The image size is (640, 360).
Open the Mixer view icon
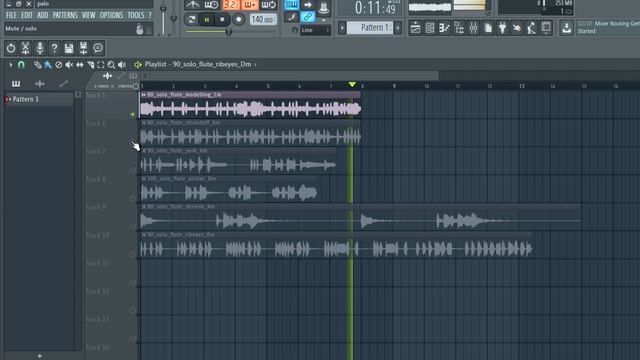click(x=473, y=28)
